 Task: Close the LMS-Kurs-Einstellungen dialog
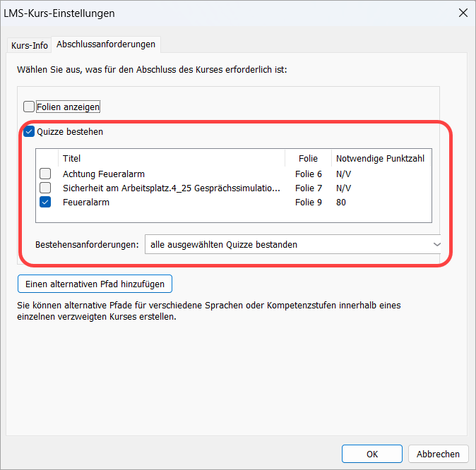[x=463, y=13]
